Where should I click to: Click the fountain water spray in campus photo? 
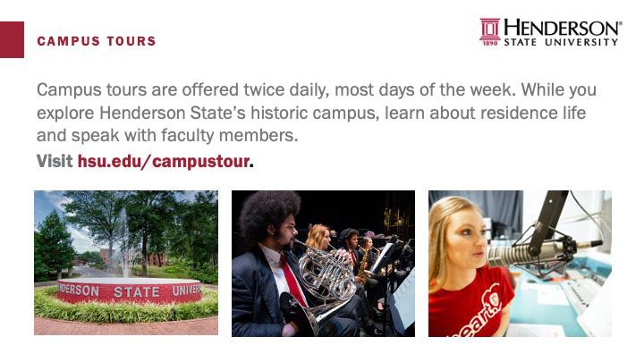pyautogui.click(x=124, y=241)
